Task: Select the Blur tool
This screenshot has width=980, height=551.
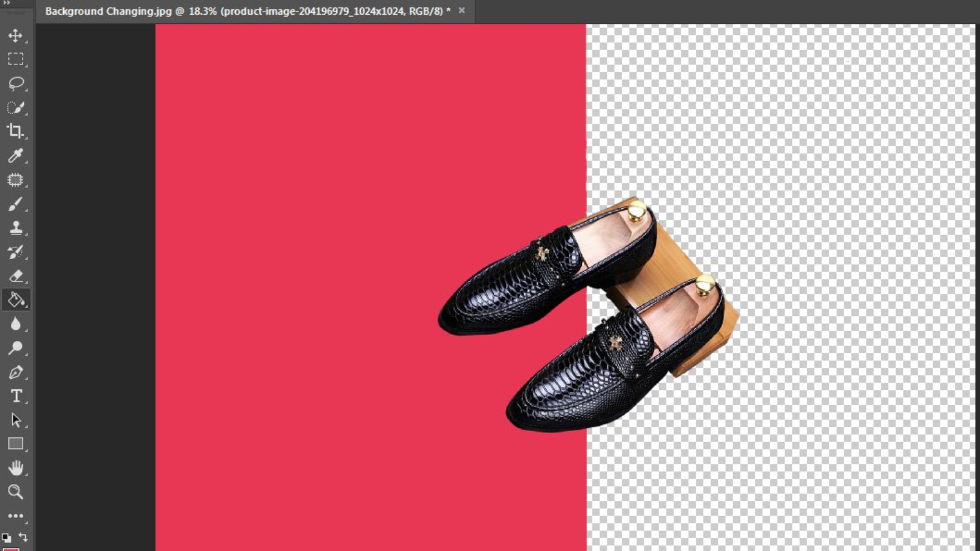Action: click(x=15, y=324)
